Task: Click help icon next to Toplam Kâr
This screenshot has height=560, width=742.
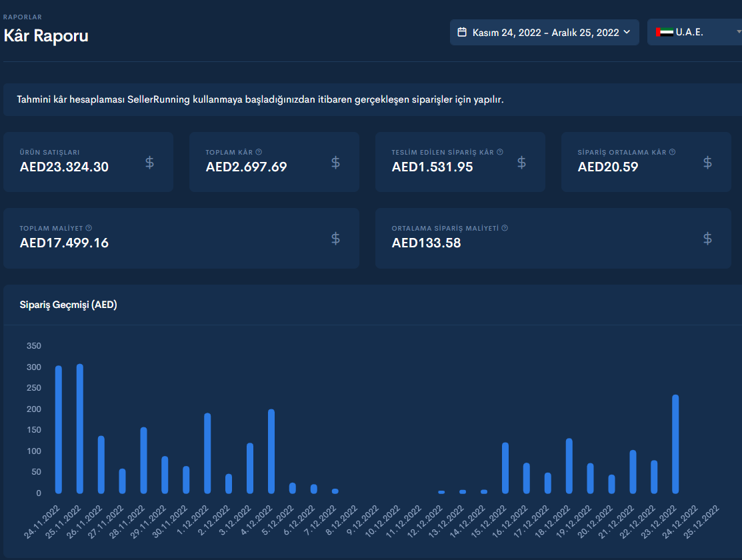Action: click(259, 152)
